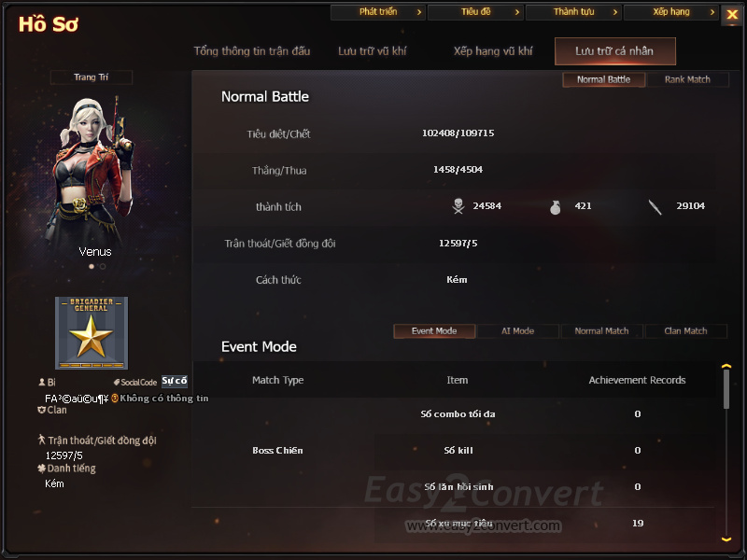
Task: Click the Brigadier General rank badge
Action: point(92,333)
